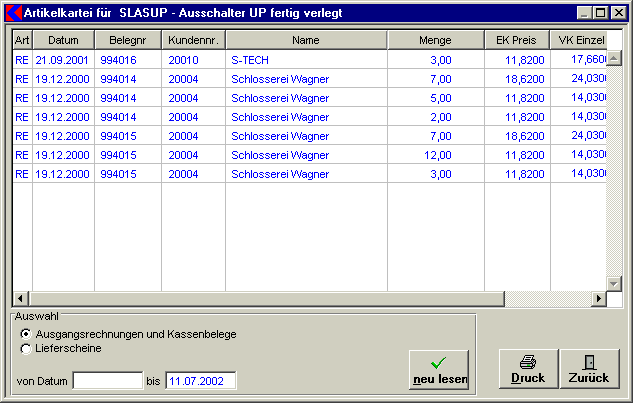Click the Name column header
The height and width of the screenshot is (403, 633).
[x=306, y=40]
